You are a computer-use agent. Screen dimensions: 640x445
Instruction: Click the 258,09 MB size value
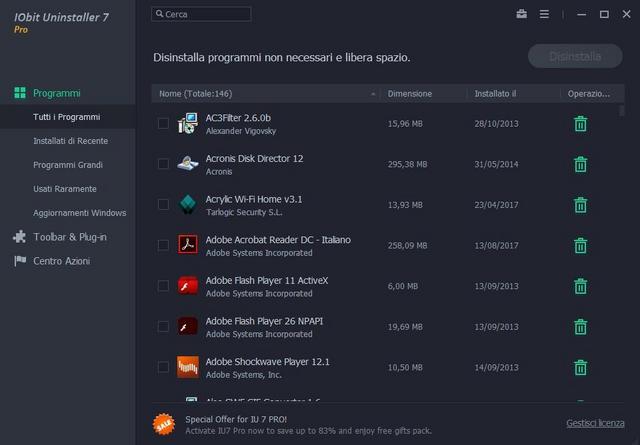(407, 245)
